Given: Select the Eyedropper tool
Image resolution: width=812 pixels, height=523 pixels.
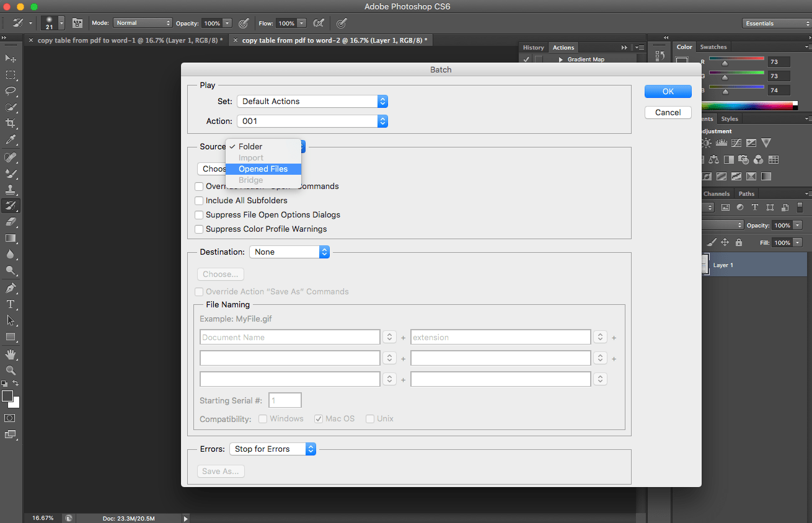Looking at the screenshot, I should tap(11, 140).
